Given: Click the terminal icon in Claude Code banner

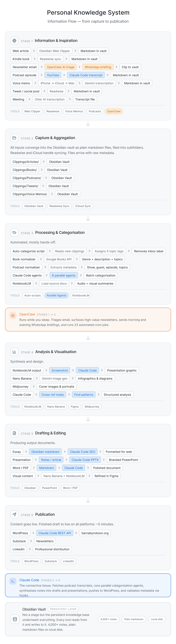Looking at the screenshot, I should (x=13, y=581).
